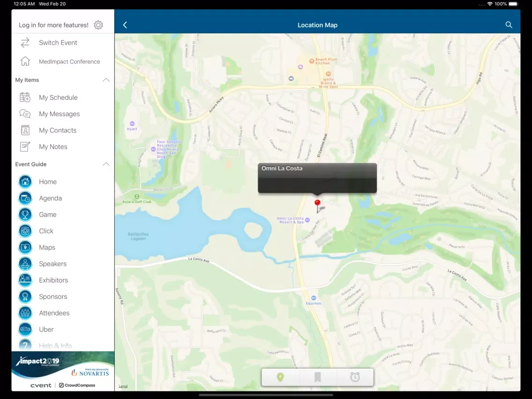Collapse the My Items section
The image size is (532, 399).
pos(106,80)
